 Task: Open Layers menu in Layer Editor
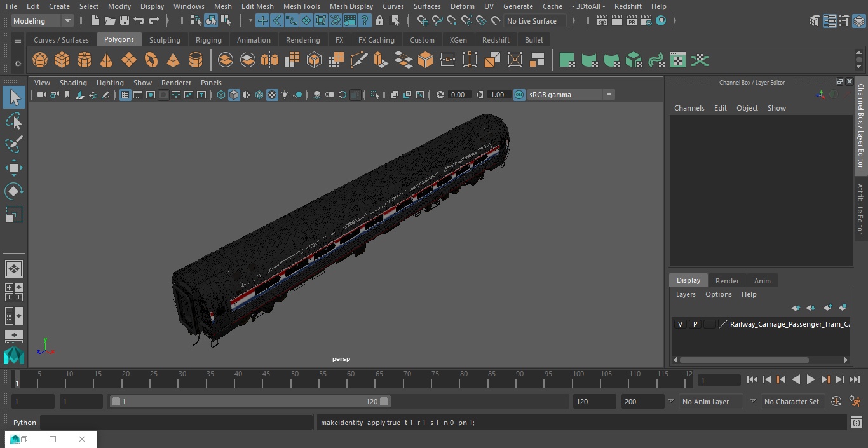pos(685,294)
